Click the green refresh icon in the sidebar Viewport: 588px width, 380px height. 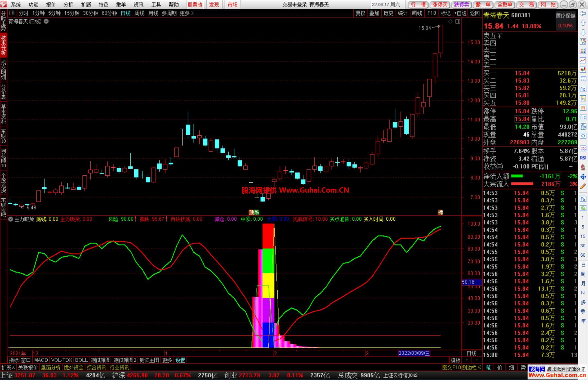point(583,208)
